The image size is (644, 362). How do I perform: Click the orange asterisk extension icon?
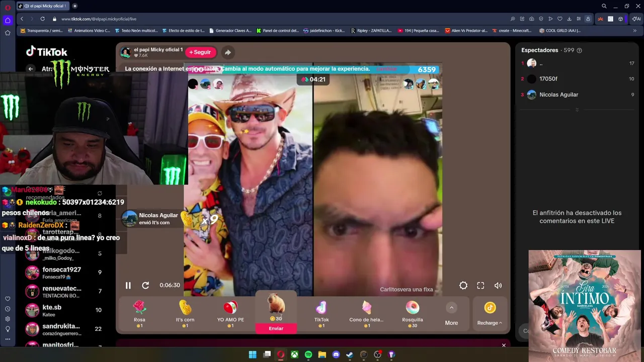point(600,19)
